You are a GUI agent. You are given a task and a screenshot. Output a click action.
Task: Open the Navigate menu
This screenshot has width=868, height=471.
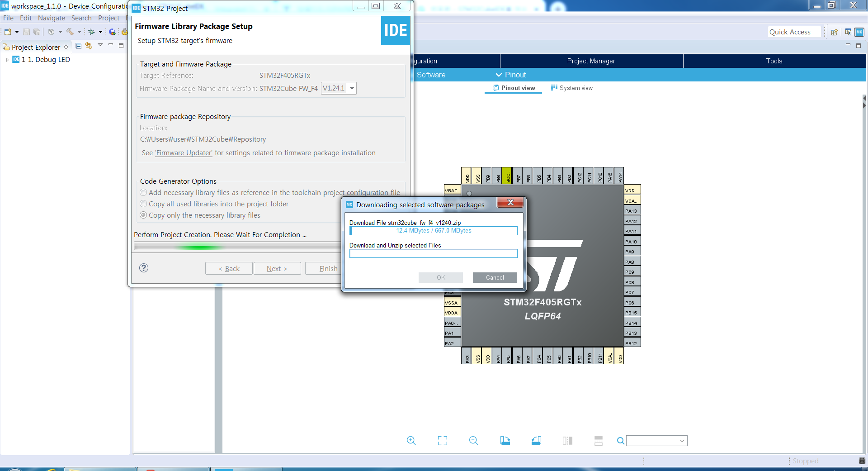click(51, 18)
